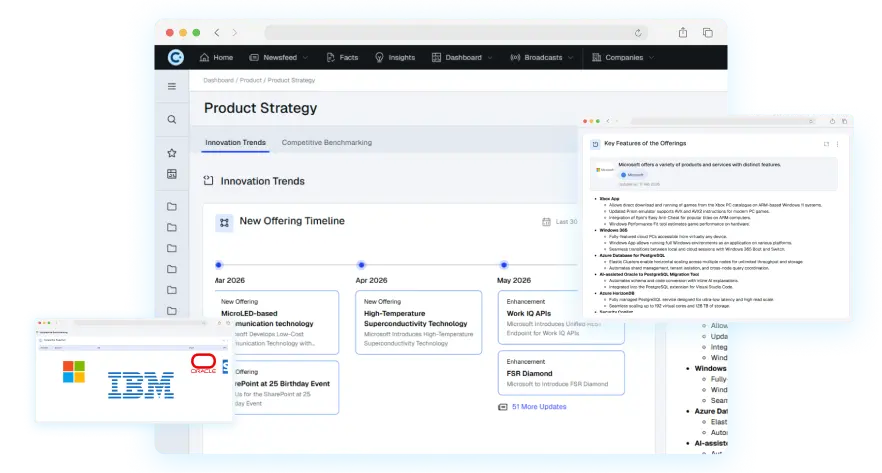
Task: Click the main browser address bar
Action: point(456,33)
